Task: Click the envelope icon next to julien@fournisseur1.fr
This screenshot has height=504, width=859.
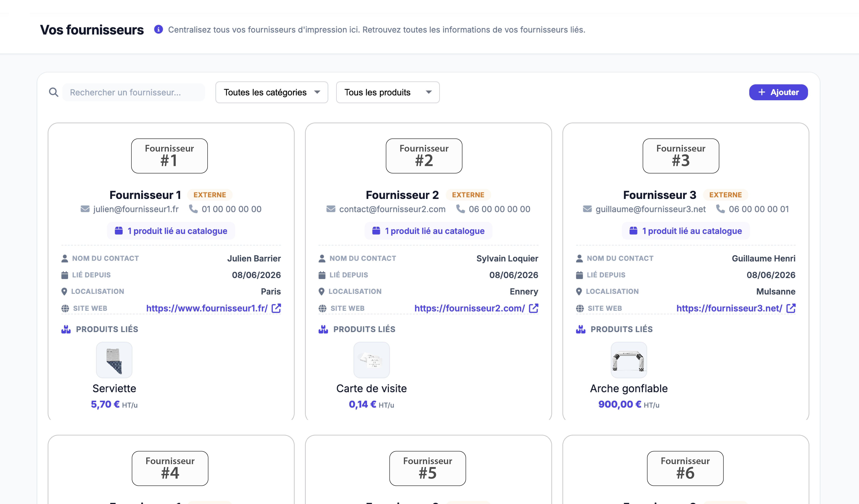Action: point(85,209)
